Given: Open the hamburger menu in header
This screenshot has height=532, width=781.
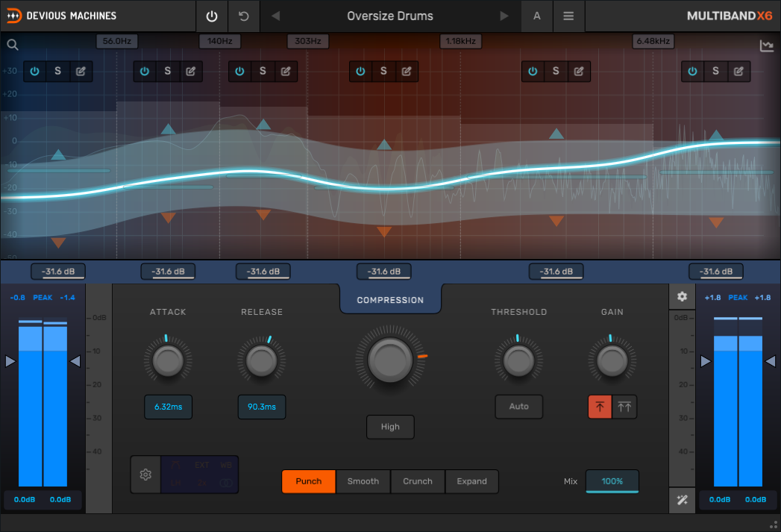Looking at the screenshot, I should pos(568,16).
